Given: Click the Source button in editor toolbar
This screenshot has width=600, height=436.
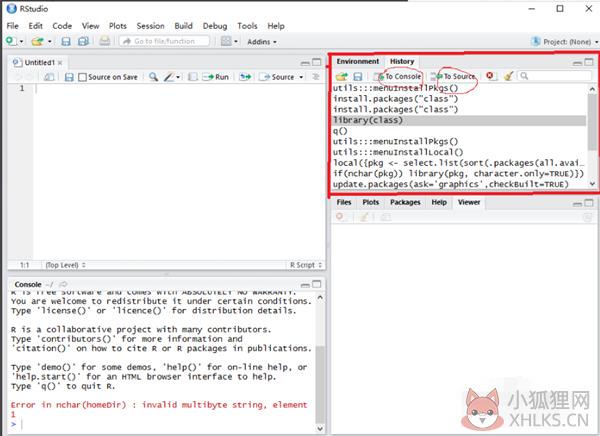Looking at the screenshot, I should click(x=277, y=77).
